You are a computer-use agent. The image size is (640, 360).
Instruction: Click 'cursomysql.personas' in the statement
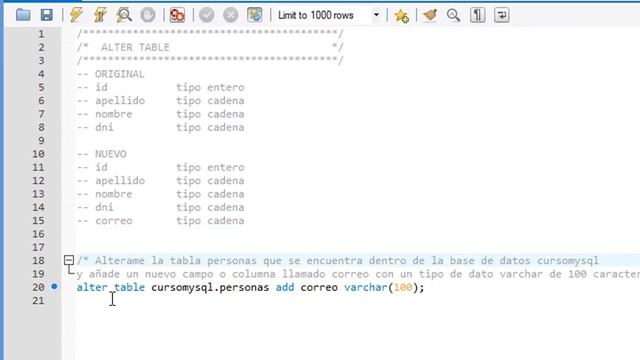coord(210,287)
